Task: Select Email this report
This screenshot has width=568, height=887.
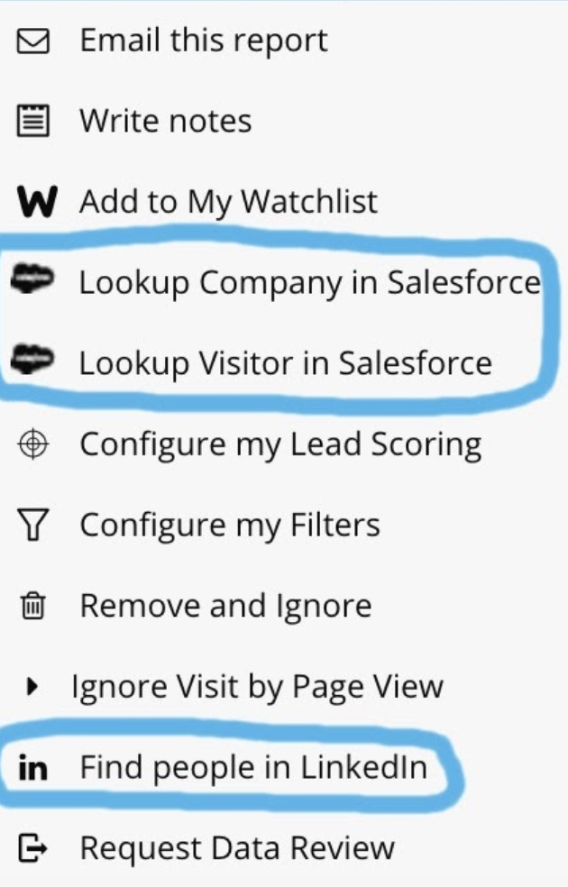Action: 204,41
